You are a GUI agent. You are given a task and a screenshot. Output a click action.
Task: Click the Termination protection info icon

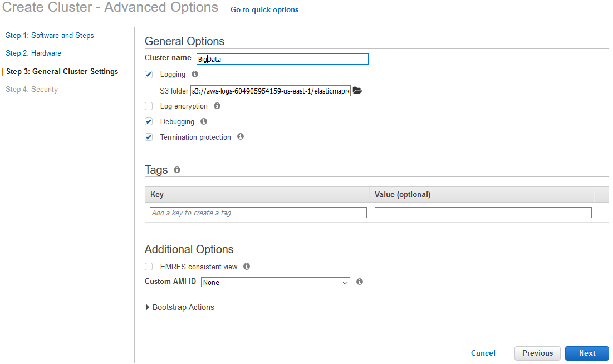(x=241, y=136)
